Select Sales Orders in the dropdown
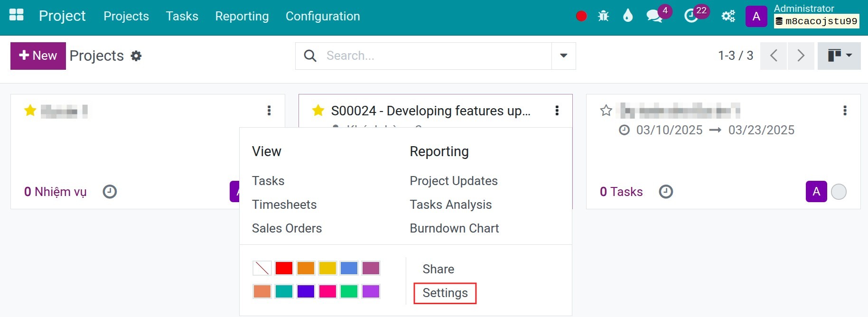 287,228
